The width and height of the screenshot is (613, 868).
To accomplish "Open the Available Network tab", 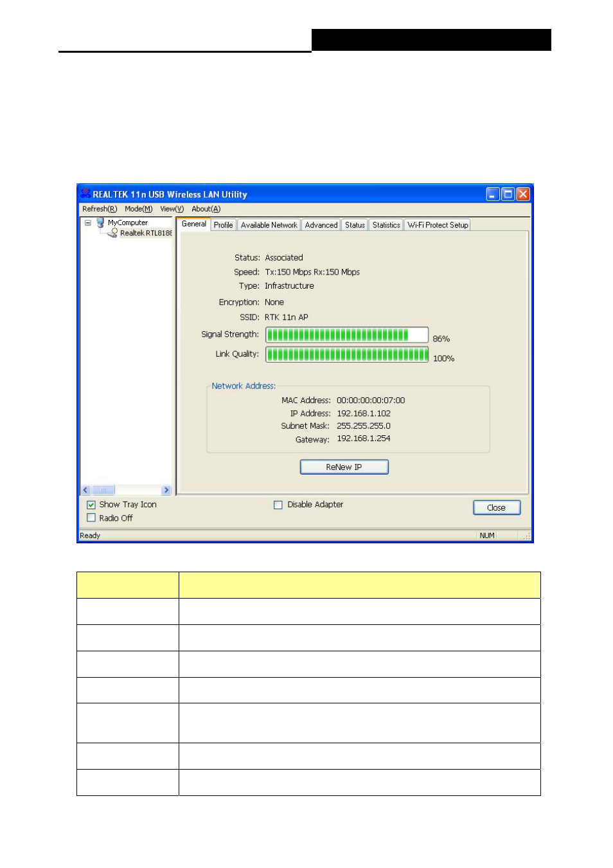I will (x=269, y=225).
